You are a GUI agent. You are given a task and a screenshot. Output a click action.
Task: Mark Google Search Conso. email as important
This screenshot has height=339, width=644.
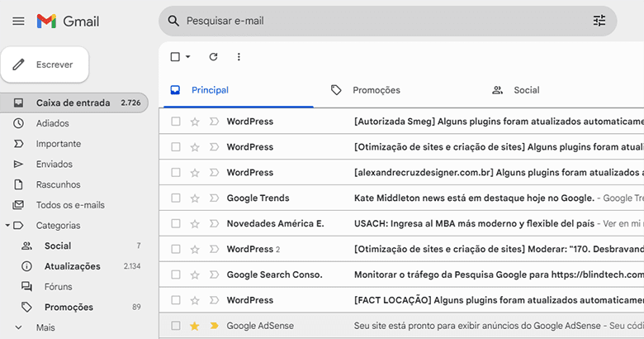(x=214, y=275)
